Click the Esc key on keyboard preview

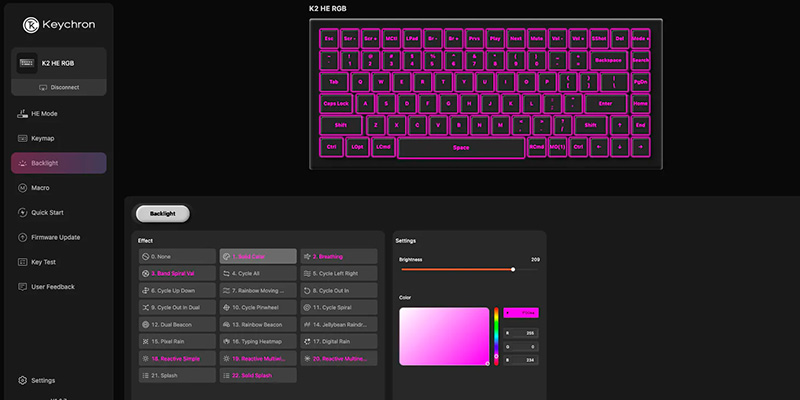click(329, 38)
